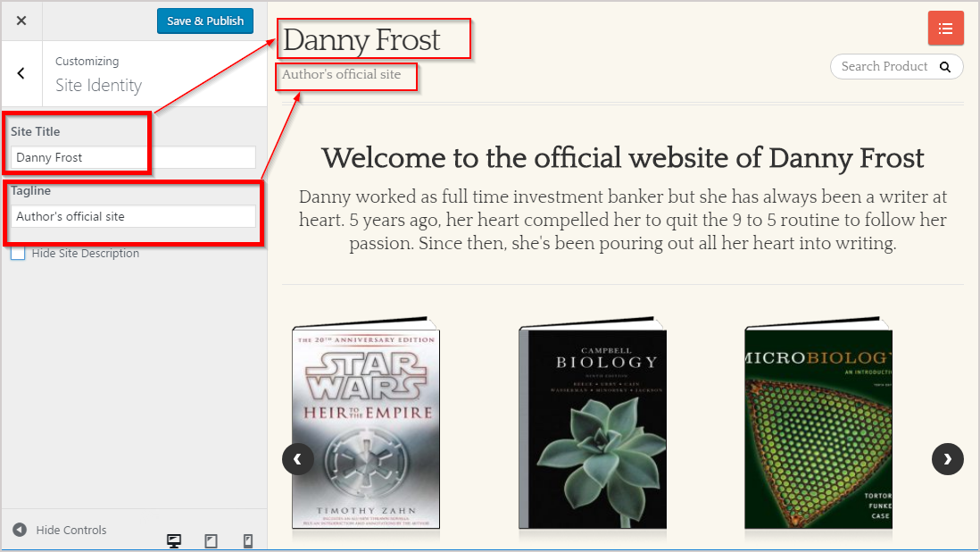
Task: Edit the Site Title input field
Action: (x=133, y=157)
